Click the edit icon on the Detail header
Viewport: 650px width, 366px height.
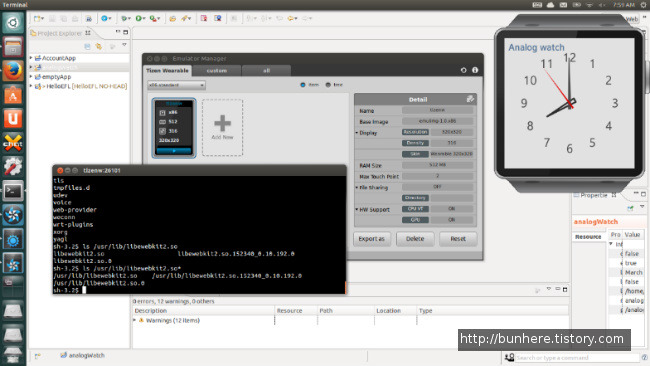(470, 99)
